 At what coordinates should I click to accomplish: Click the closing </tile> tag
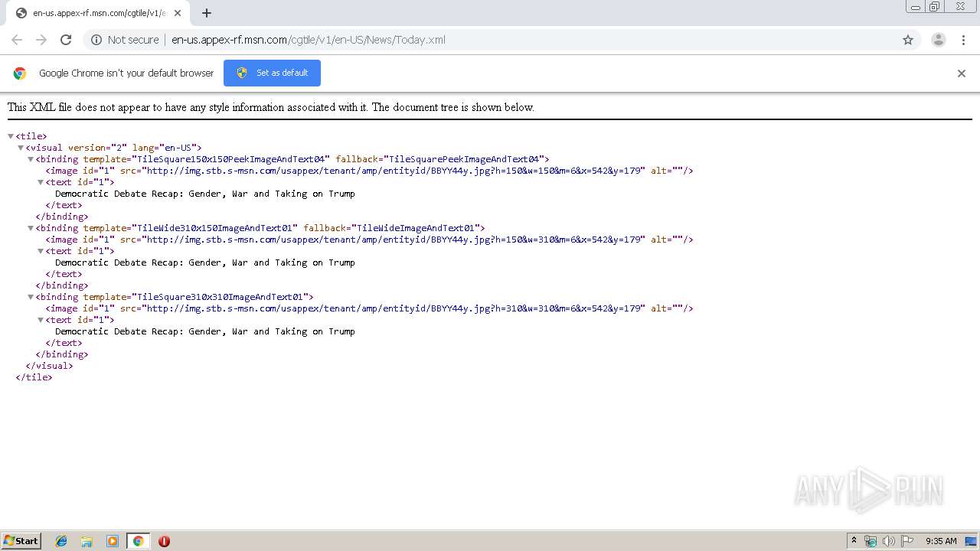click(x=34, y=377)
